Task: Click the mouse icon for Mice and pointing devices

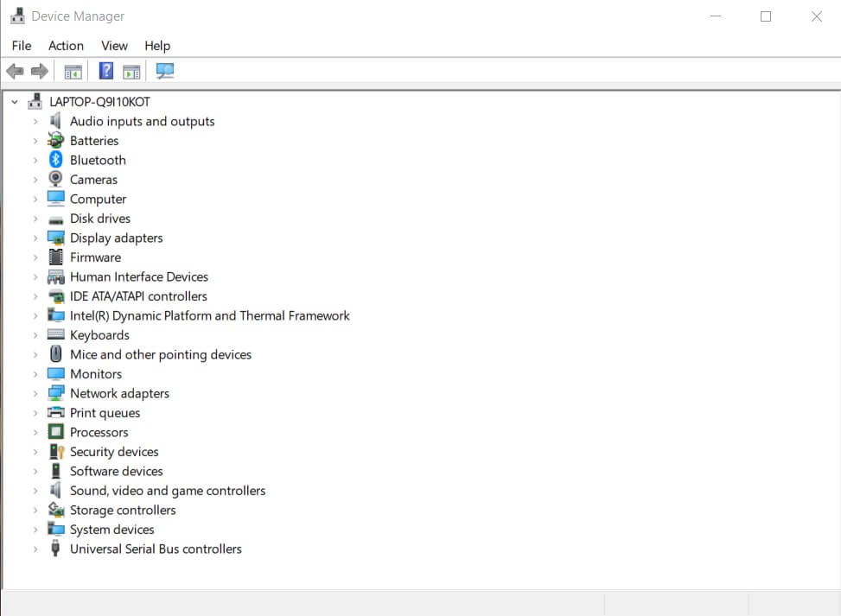Action: pyautogui.click(x=56, y=354)
